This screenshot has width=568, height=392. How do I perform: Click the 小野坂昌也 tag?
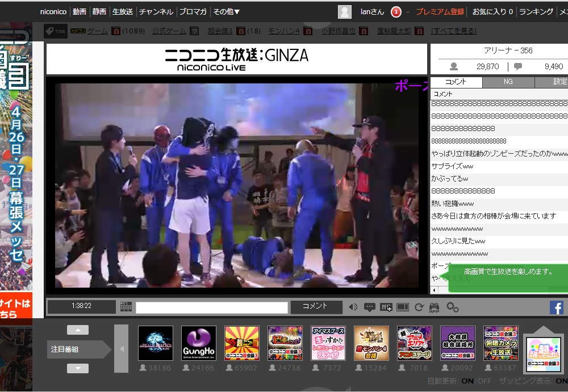click(x=339, y=31)
